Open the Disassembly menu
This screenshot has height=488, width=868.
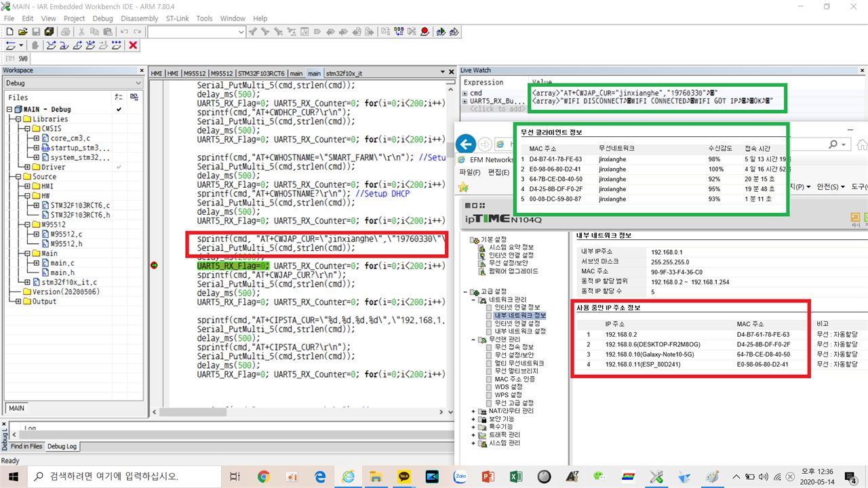140,18
